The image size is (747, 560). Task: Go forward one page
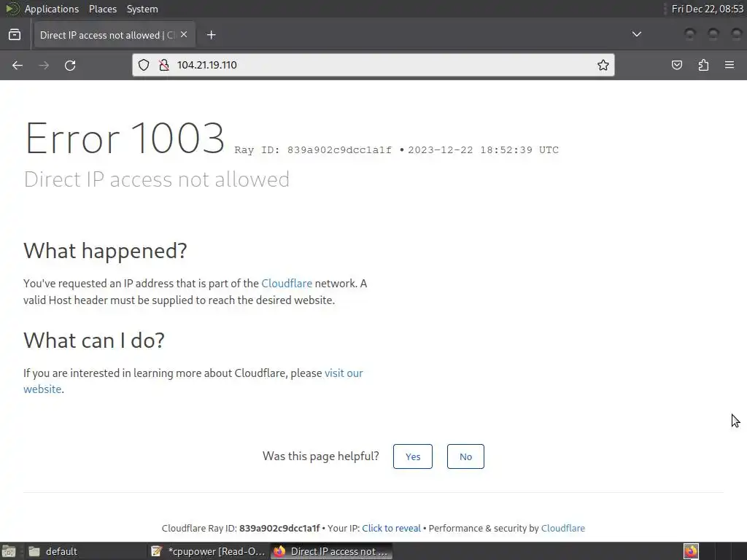point(44,65)
